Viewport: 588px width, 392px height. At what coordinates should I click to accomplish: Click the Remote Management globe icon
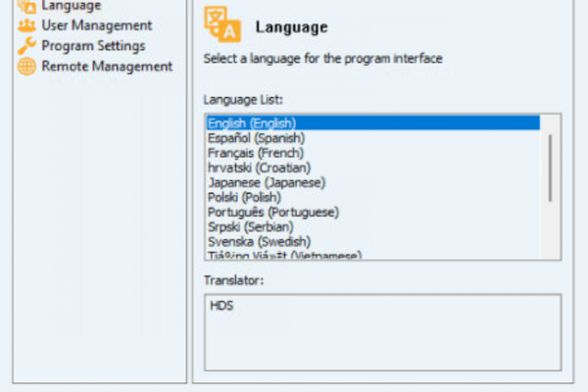(x=27, y=67)
